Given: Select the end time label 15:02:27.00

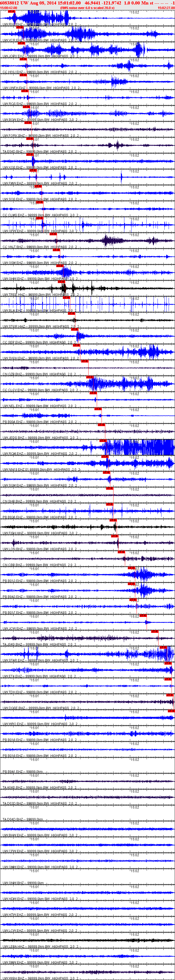Looking at the screenshot, I should point(166,8).
